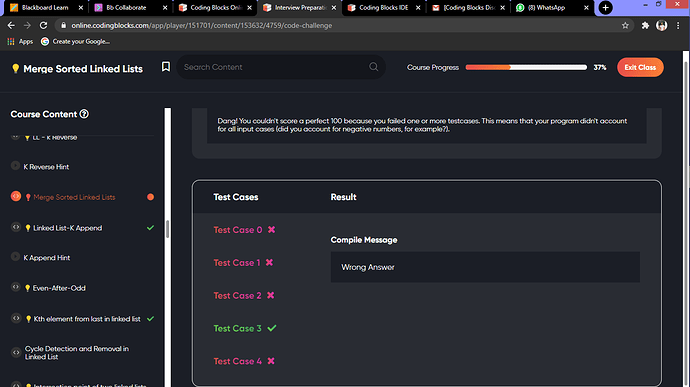Click the Result column header
Viewport: 690px width, 387px height.
coord(343,197)
